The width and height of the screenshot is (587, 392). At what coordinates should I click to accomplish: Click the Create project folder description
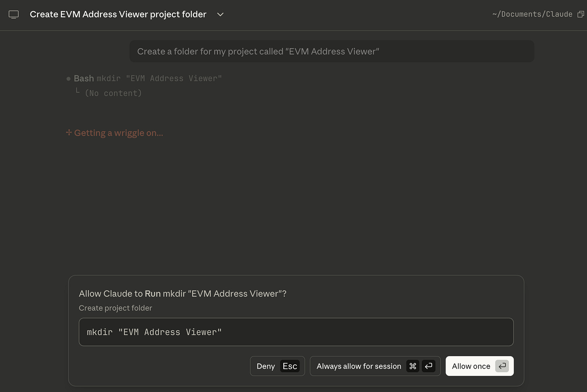(115, 308)
